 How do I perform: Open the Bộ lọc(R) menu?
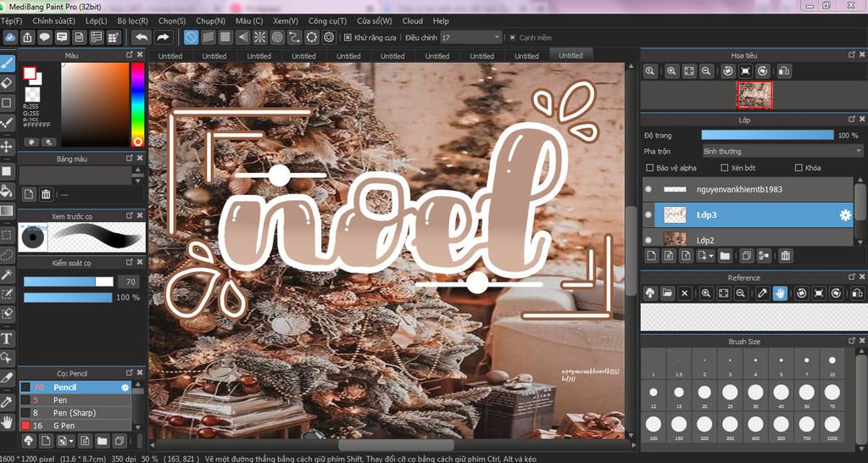click(133, 21)
